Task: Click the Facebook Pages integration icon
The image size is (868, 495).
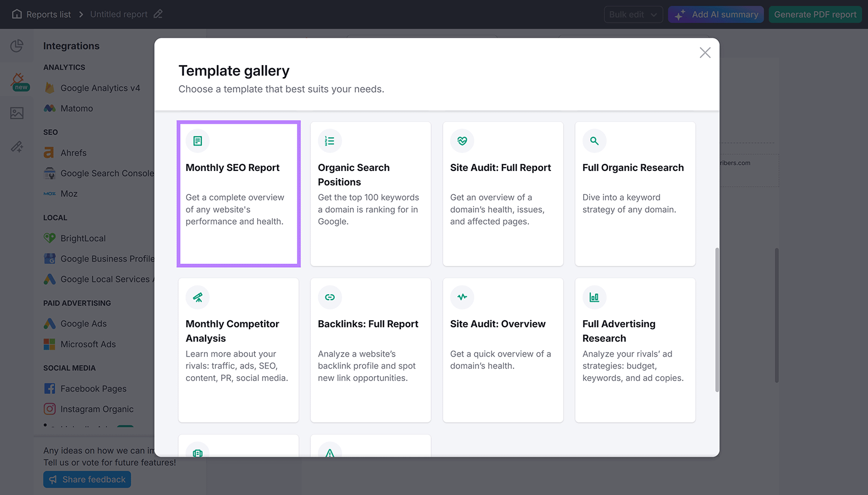Action: click(49, 388)
